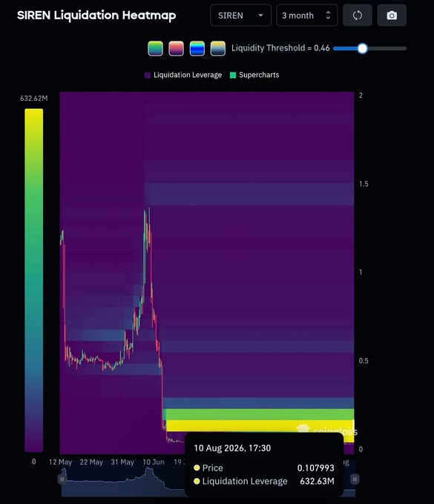Click the '632.62M' scale maximum label
The height and width of the screenshot is (504, 434).
34,99
